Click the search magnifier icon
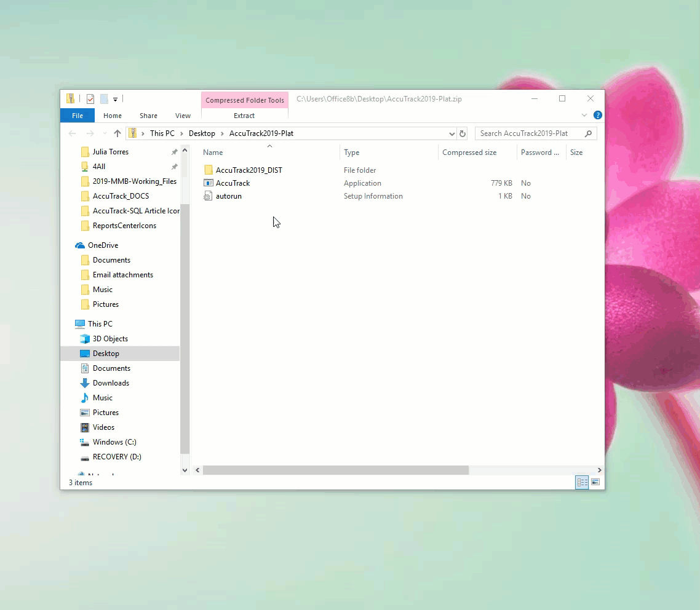This screenshot has height=610, width=700. coord(589,133)
